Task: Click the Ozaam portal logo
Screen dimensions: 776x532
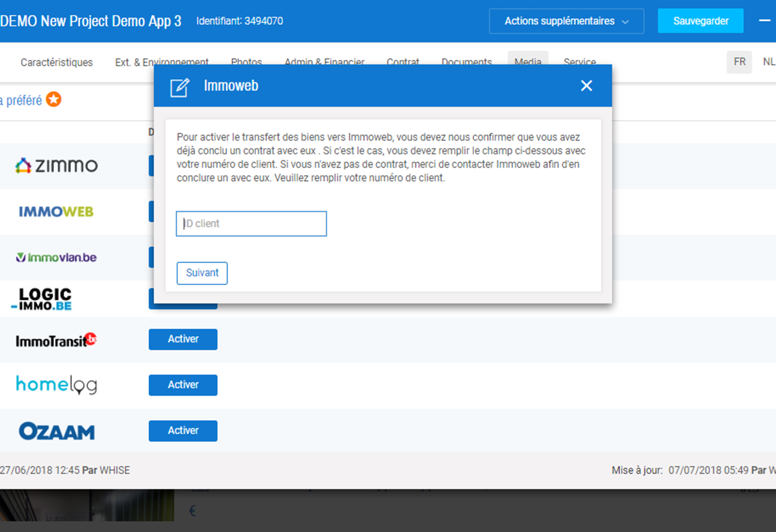Action: pos(57,431)
